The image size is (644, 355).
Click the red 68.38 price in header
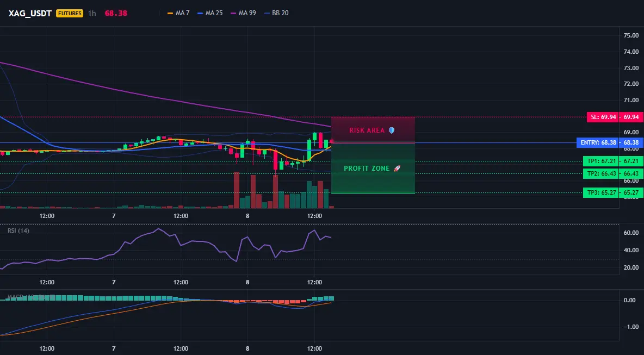[x=116, y=13]
